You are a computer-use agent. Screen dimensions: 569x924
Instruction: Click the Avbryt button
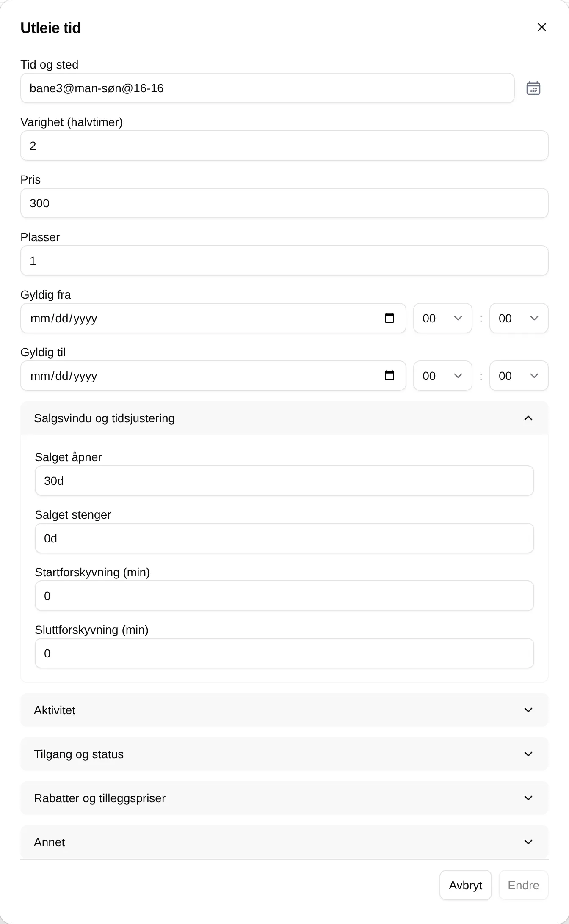(x=466, y=885)
